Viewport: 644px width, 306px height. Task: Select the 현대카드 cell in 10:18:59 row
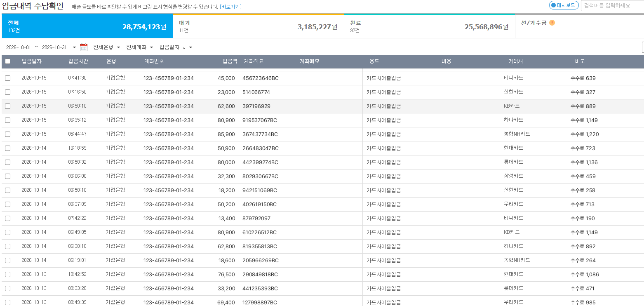[x=514, y=148]
